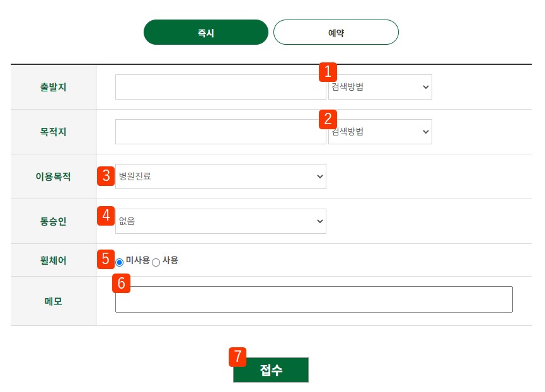The width and height of the screenshot is (545, 392).
Task: Click the 목적지 row label
Action: click(53, 132)
